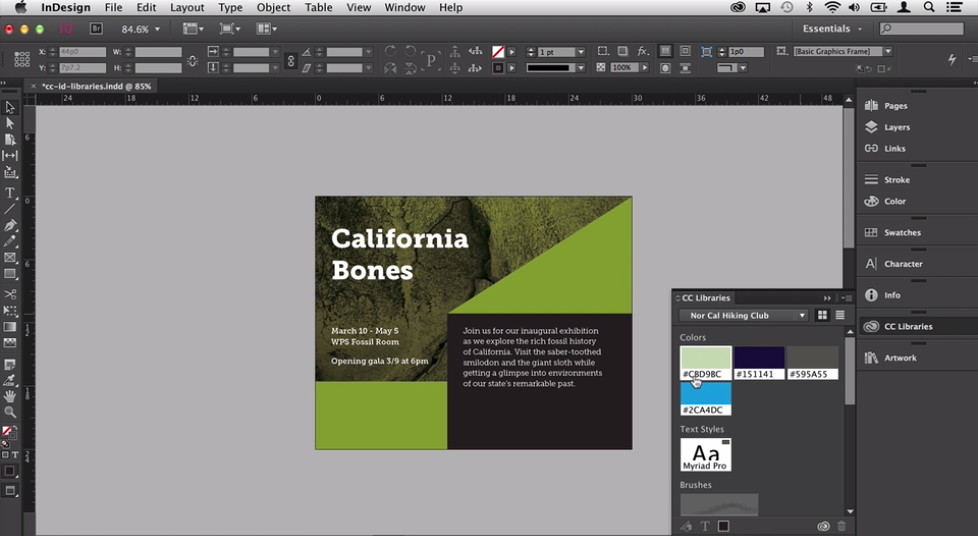978x536 pixels.
Task: Click the Myriad Pro text style thumbnail
Action: pos(705,454)
